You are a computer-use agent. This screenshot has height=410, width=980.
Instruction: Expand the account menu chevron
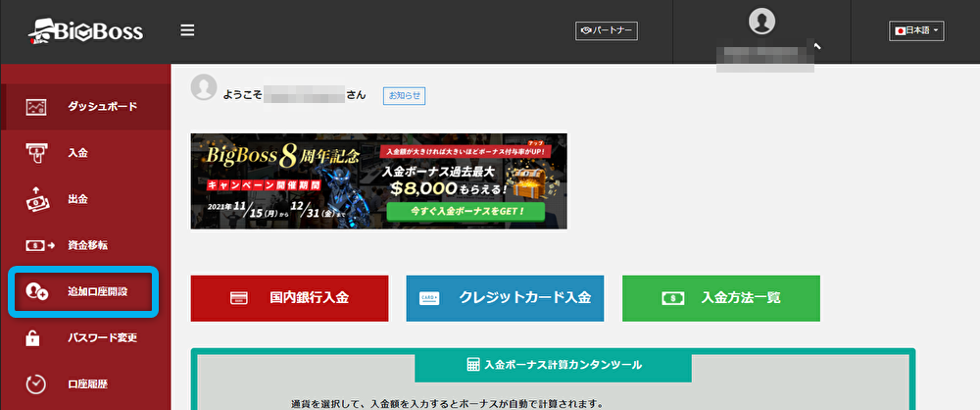(816, 46)
